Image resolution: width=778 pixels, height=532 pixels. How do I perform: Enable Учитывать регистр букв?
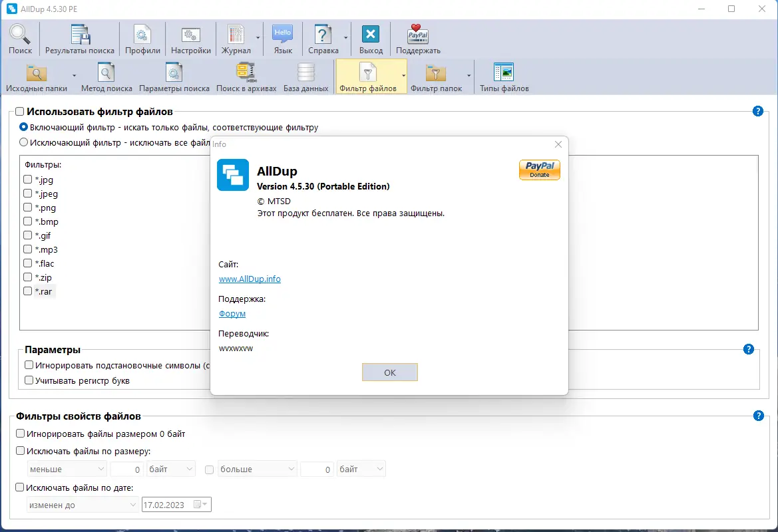tap(29, 380)
